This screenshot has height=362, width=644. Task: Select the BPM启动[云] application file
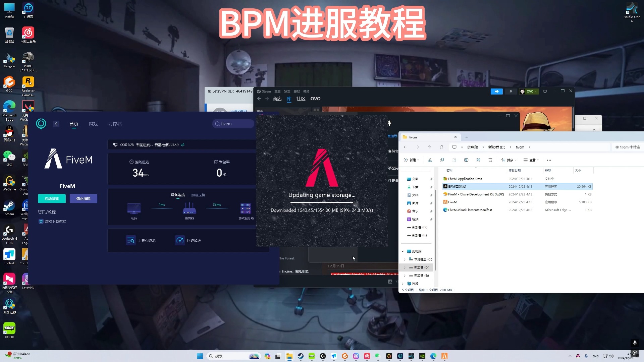(457, 186)
